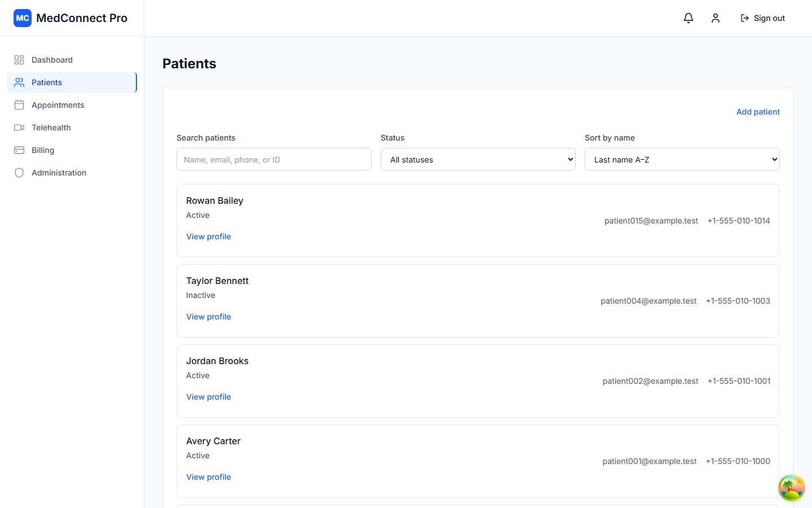The image size is (812, 508).
Task: View profile of Avery Carter
Action: point(209,477)
